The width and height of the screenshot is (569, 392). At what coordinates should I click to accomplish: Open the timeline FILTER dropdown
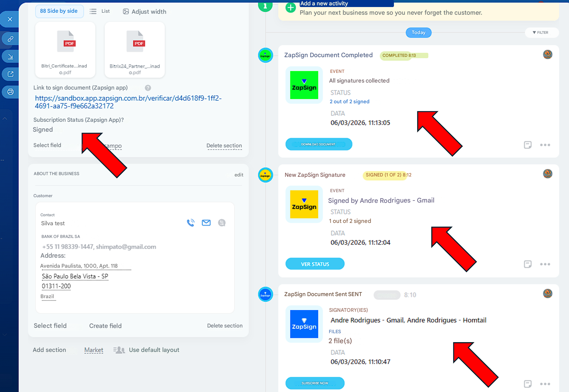[540, 33]
